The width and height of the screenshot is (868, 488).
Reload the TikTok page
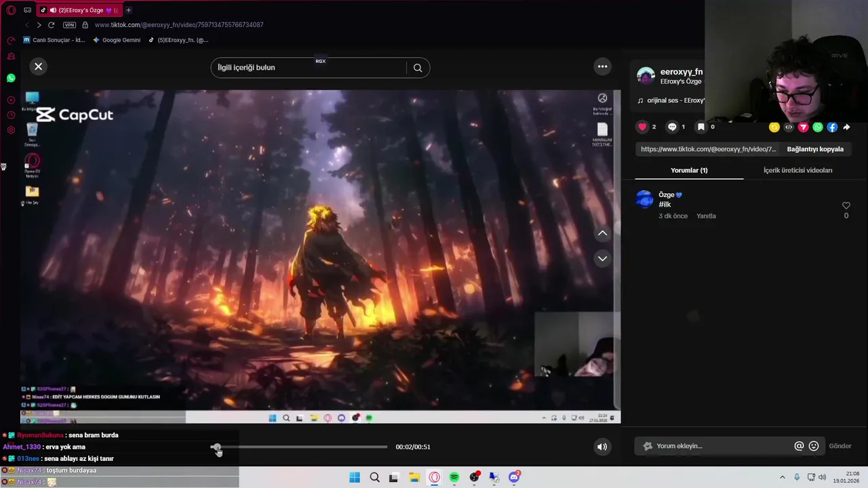click(51, 25)
